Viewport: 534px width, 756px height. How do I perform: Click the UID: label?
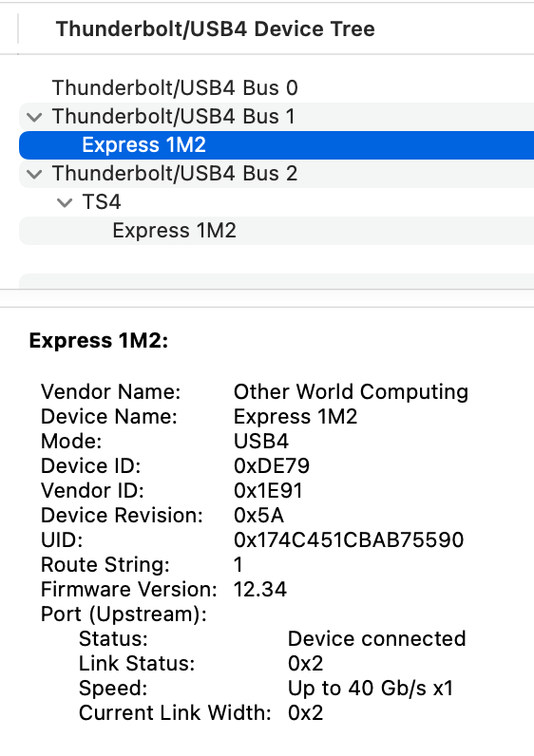point(62,540)
